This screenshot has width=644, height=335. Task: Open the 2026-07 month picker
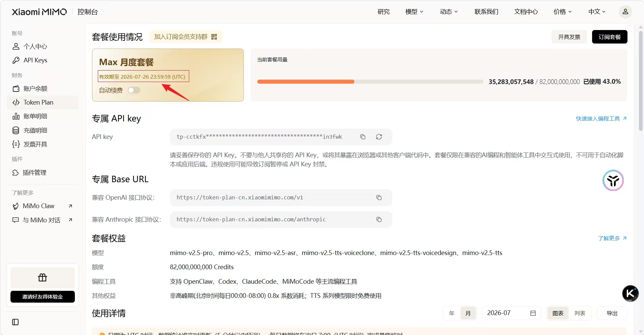[511, 313]
